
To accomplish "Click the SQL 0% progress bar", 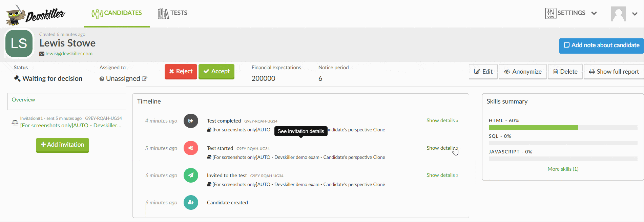I will pyautogui.click(x=563, y=143).
